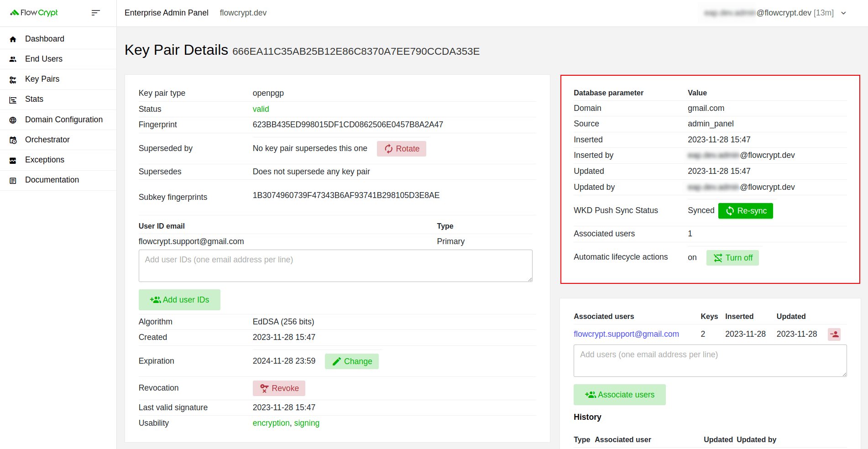Image resolution: width=868 pixels, height=449 pixels.
Task: Click the FlowCrypt logo
Action: 34,13
